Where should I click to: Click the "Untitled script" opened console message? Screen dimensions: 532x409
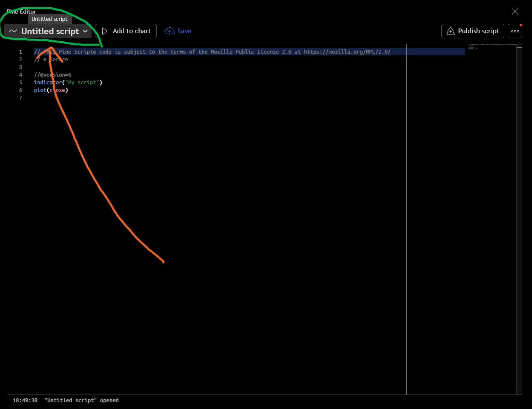coord(81,400)
